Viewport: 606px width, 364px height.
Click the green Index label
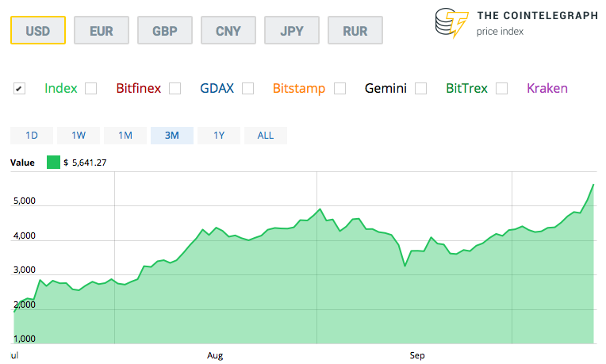click(61, 89)
